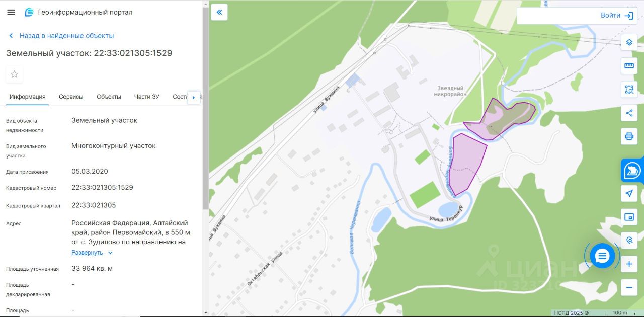
Task: Share the map with the share icon
Action: pyautogui.click(x=629, y=113)
